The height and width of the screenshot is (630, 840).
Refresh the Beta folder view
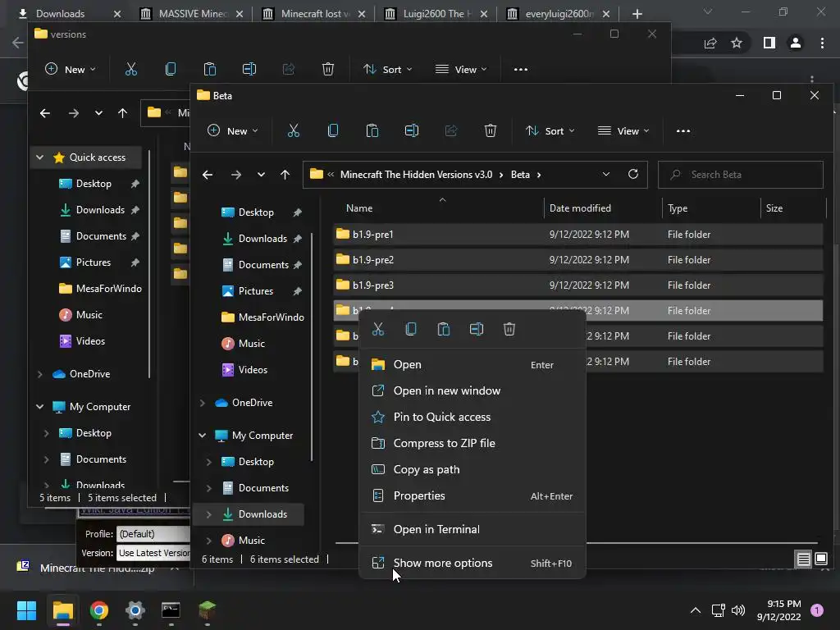click(633, 174)
